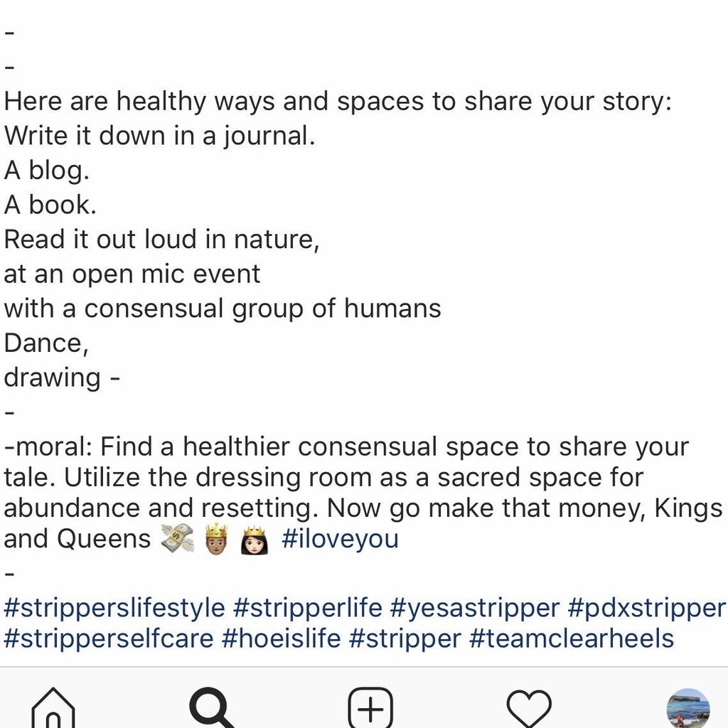Tap the 'Write it down in a journal' line

pyautogui.click(x=160, y=136)
